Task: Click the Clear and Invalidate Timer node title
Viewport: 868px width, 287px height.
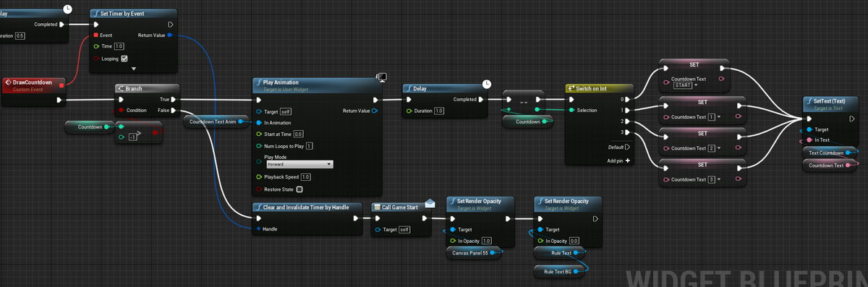Action: pos(306,207)
